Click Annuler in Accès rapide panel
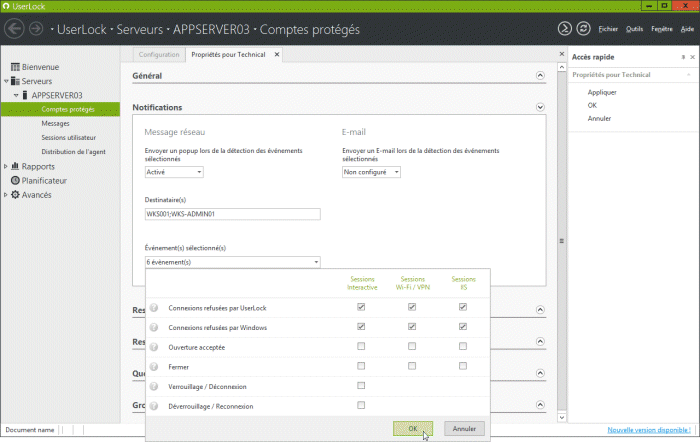The width and height of the screenshot is (700, 442). pos(599,118)
